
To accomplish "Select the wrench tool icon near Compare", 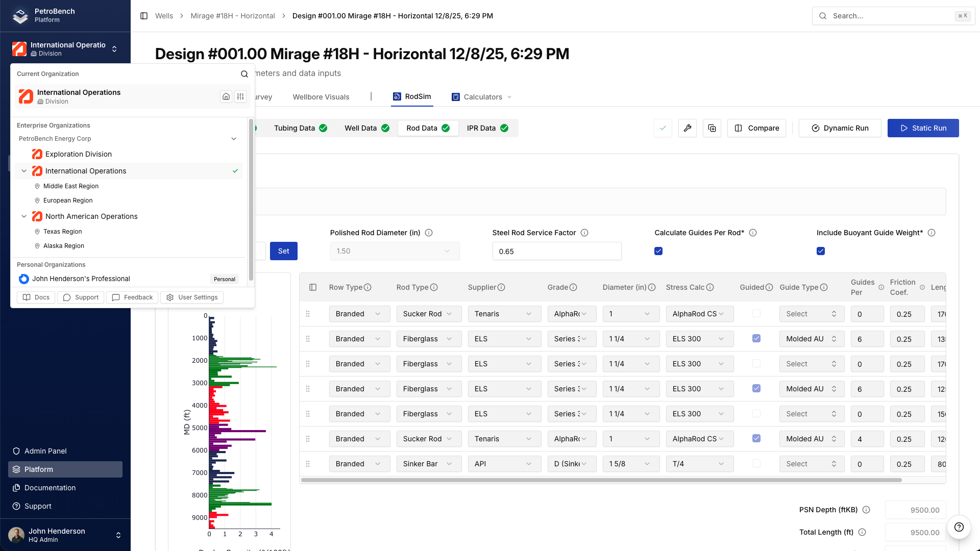I will point(688,128).
